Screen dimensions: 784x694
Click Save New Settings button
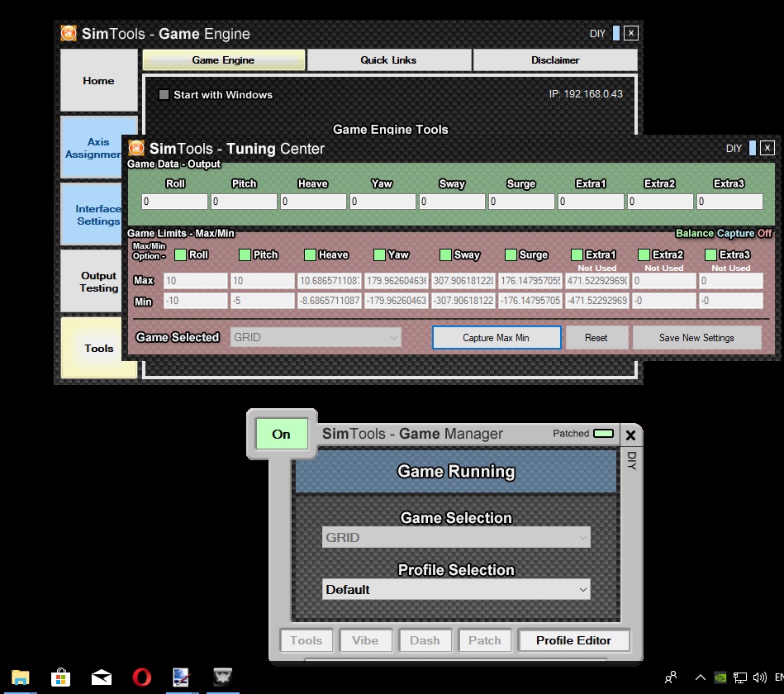696,337
